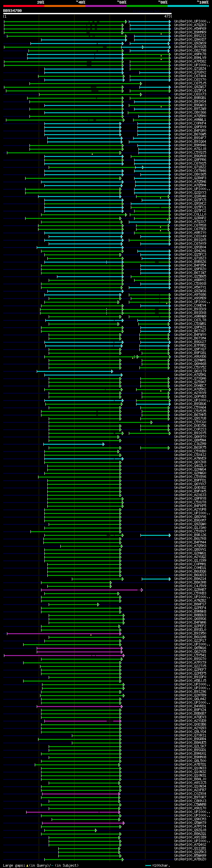The height and width of the screenshot is (868, 212).
Task: Click UniRef100_Q15FC4 label
Action: pyautogui.click(x=190, y=91)
